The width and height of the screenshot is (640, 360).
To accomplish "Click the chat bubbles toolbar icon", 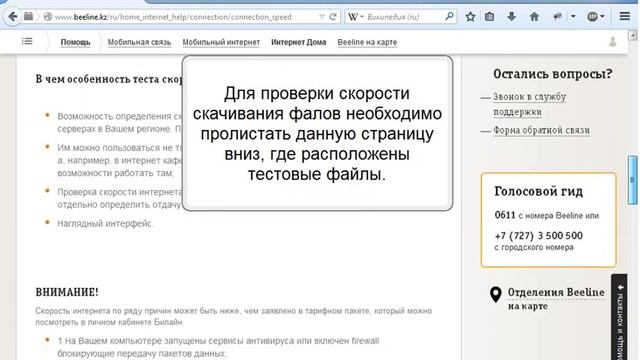I will pos(557,17).
